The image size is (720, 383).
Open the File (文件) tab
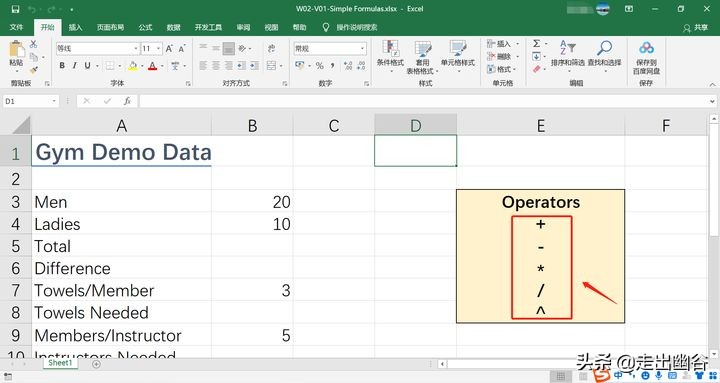[16, 27]
